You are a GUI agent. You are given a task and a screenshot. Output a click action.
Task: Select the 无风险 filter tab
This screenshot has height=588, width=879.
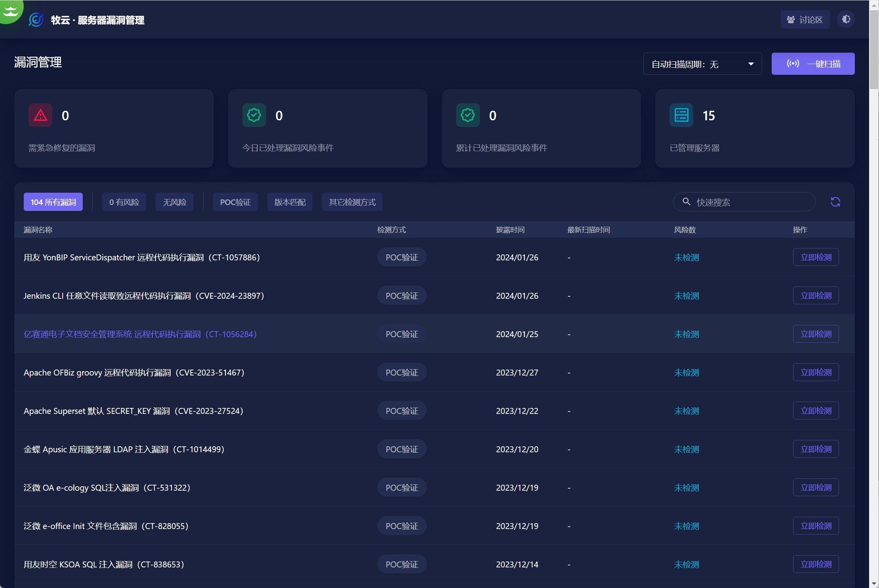[175, 202]
